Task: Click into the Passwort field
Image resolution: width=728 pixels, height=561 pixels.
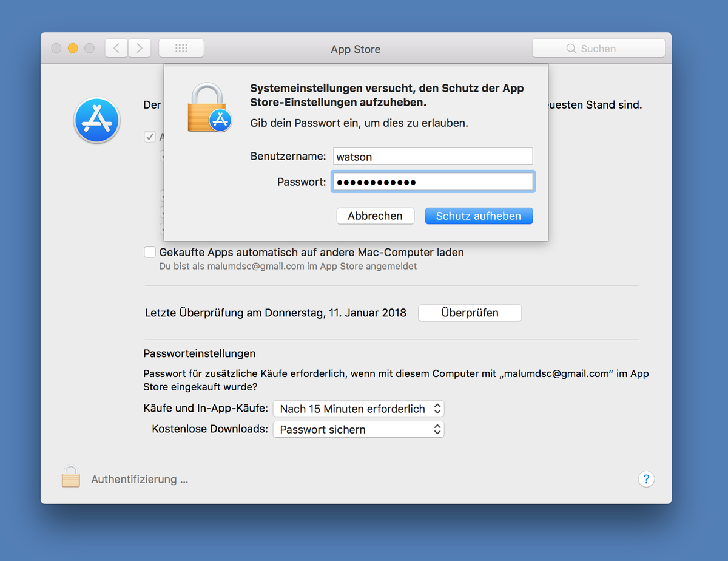Action: point(433,182)
